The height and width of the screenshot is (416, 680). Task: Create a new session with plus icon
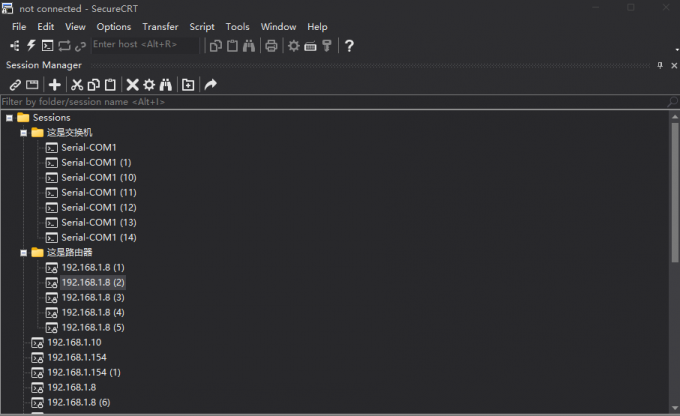click(x=55, y=85)
